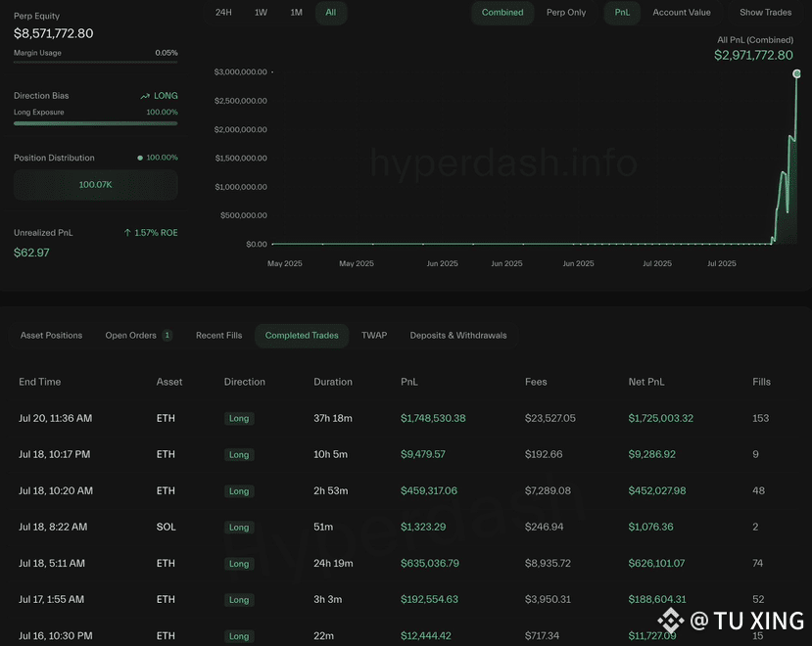Open the Deposits & Withdrawals tab
The width and height of the screenshot is (812, 646).
coord(458,336)
